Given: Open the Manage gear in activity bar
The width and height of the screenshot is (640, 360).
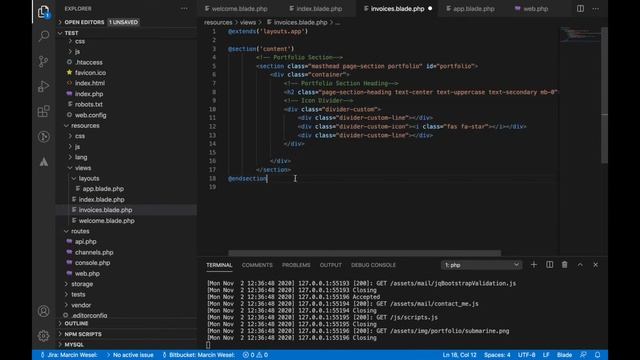Looking at the screenshot, I should [x=43, y=336].
